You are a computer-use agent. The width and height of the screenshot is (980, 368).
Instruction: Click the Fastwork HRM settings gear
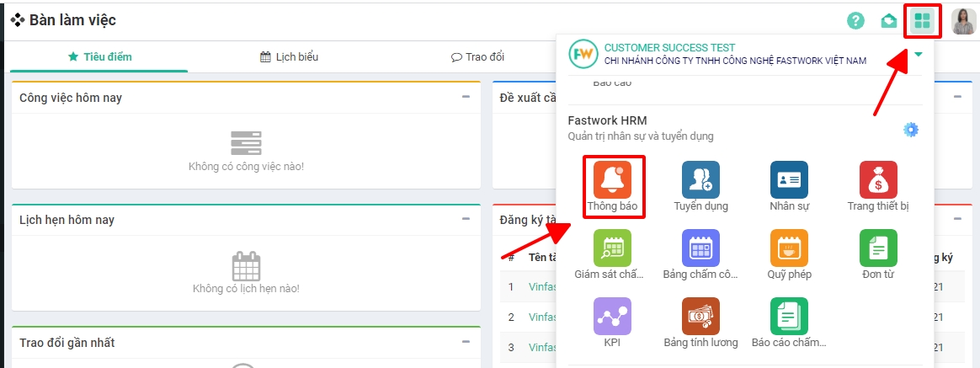point(910,130)
